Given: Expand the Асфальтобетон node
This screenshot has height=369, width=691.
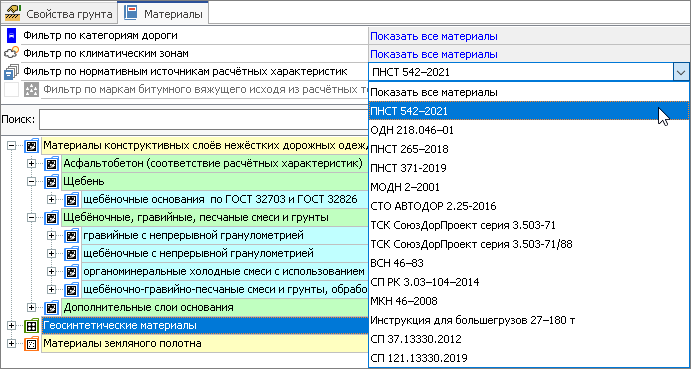Looking at the screenshot, I should coord(31,164).
